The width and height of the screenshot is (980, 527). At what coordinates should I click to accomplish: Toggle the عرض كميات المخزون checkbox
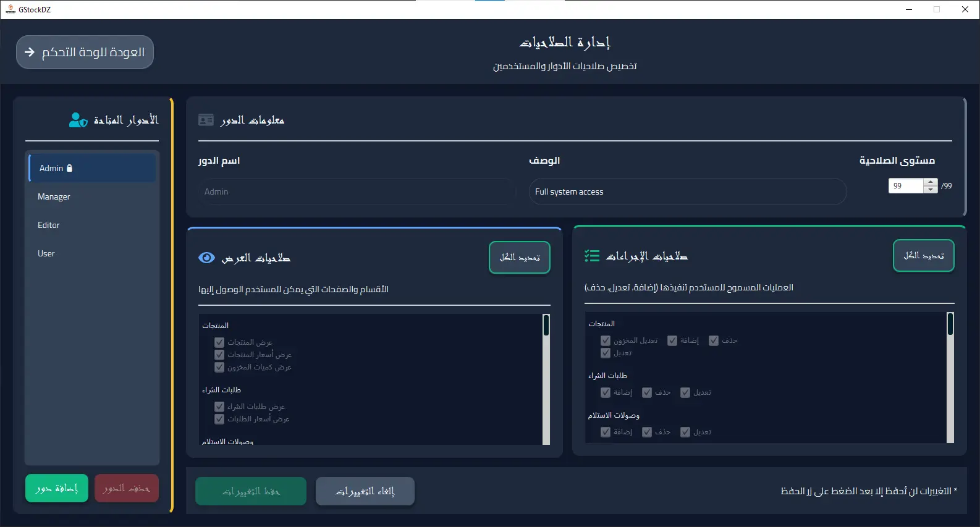click(x=219, y=367)
